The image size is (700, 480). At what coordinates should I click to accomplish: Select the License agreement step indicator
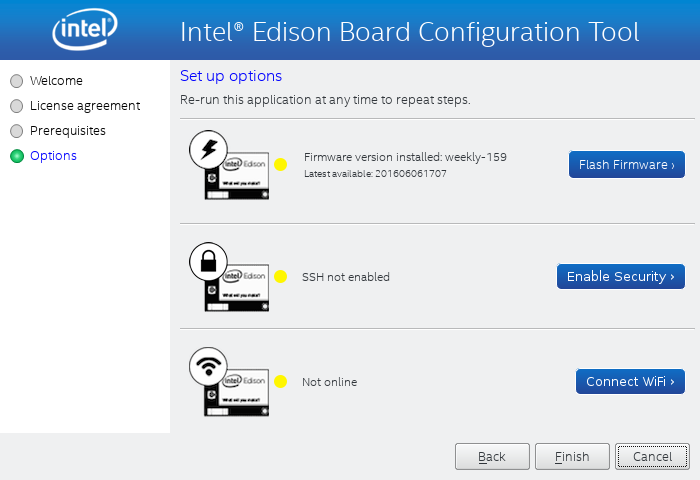pos(17,106)
